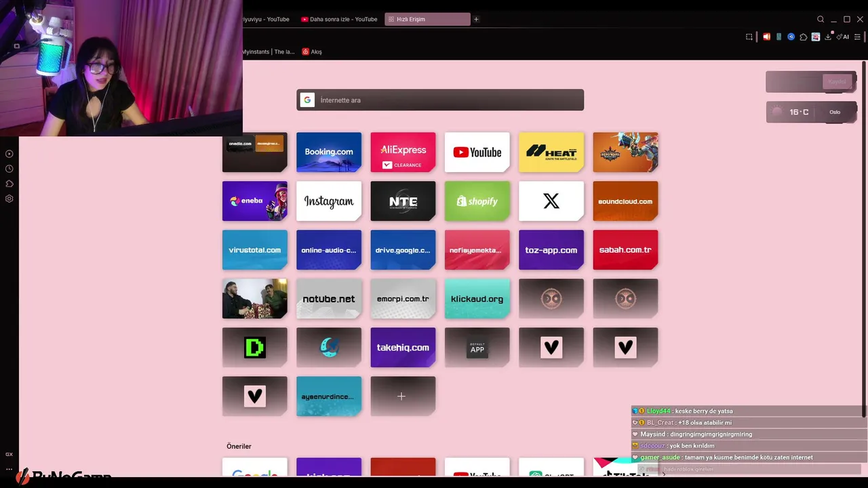Open the blue moon rocket icon tile
The width and height of the screenshot is (868, 488).
point(329,347)
